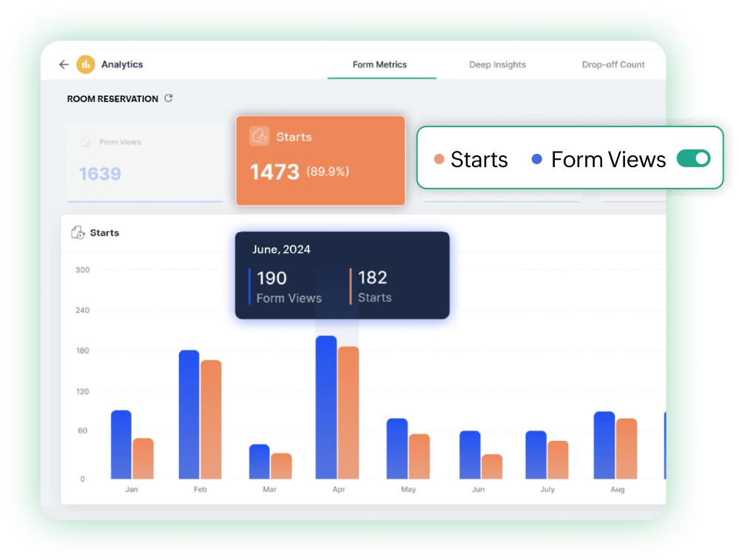Click the orange Aug bar

[627, 448]
